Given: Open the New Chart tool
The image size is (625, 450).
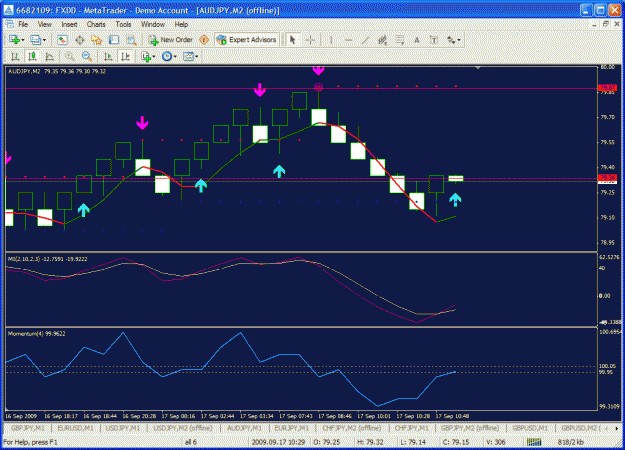Looking at the screenshot, I should click(16, 40).
